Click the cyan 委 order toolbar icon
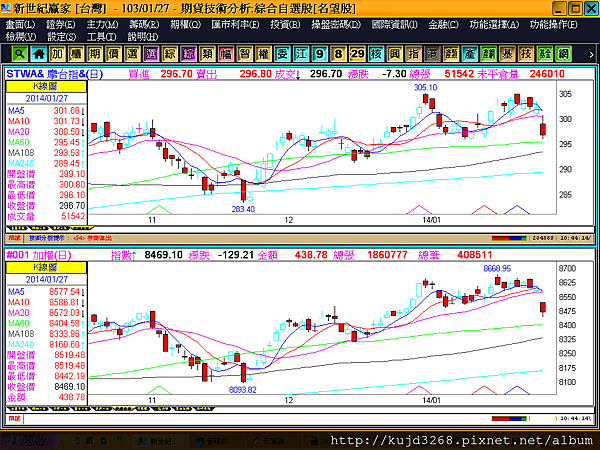The width and height of the screenshot is (600, 450). click(282, 54)
